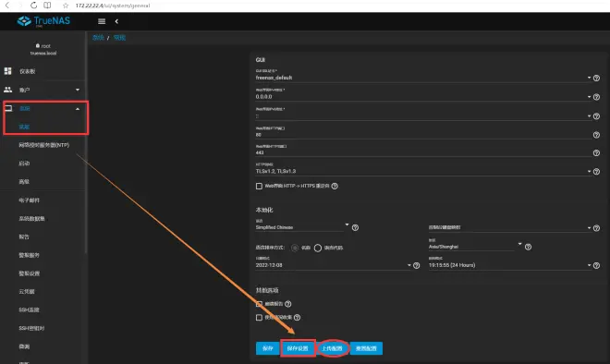
Task: Open help for the IPv6 address field
Action: click(x=596, y=116)
